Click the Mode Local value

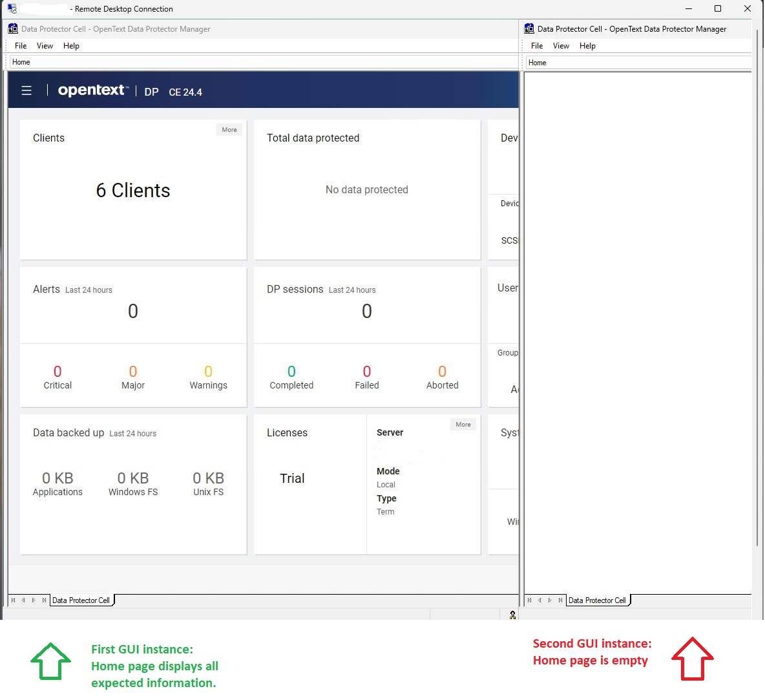pyautogui.click(x=386, y=485)
